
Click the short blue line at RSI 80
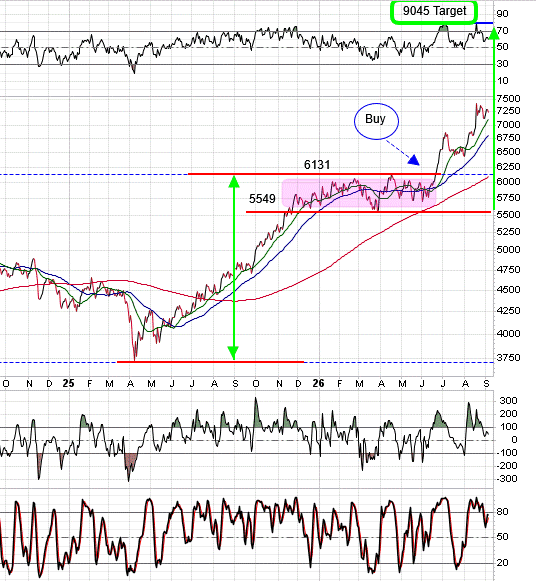tap(485, 23)
